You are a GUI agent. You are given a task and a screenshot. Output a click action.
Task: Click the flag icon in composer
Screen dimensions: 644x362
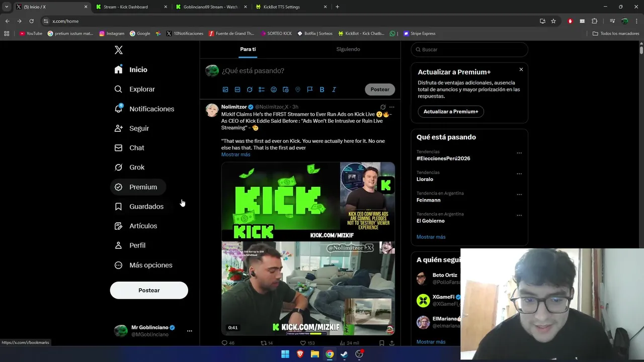310,89
